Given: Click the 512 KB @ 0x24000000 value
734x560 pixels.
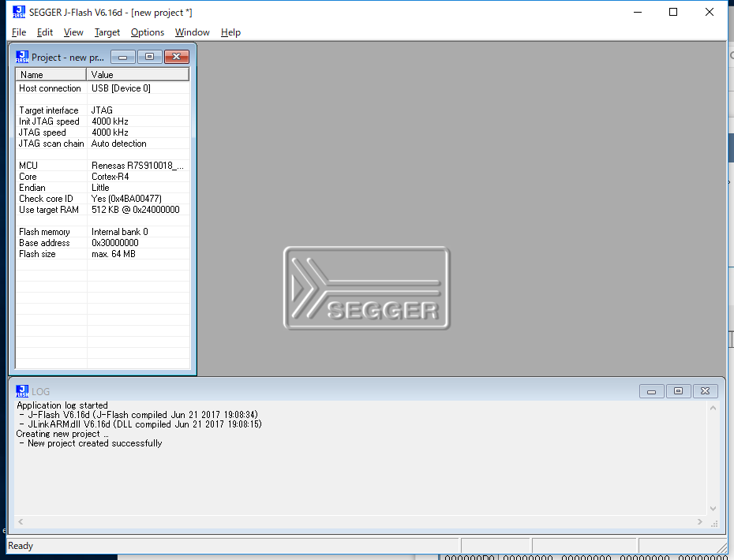Looking at the screenshot, I should (135, 210).
